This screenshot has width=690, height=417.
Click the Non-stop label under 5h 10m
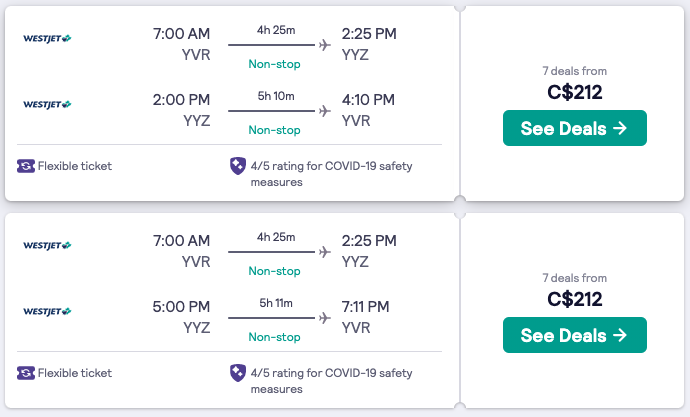275,130
